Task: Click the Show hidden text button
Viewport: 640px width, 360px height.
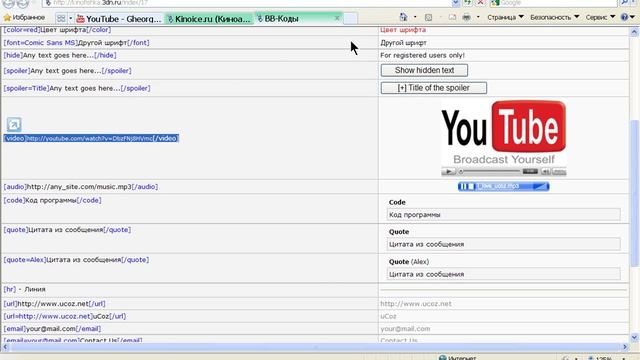Action: 424,70
